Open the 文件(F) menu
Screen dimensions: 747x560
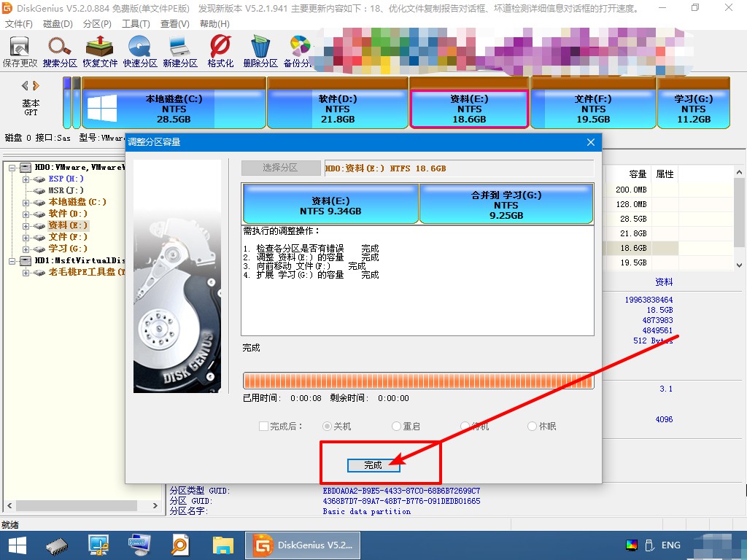click(x=18, y=24)
